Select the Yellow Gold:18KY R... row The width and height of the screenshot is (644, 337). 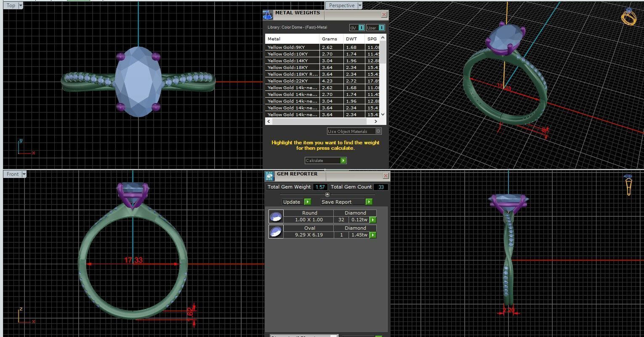322,74
